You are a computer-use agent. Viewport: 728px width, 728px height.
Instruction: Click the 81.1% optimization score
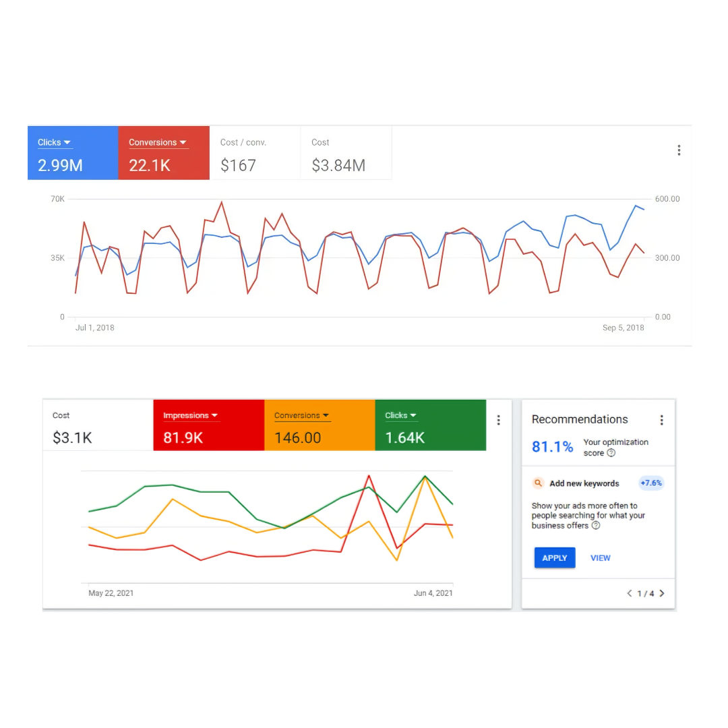coord(553,447)
